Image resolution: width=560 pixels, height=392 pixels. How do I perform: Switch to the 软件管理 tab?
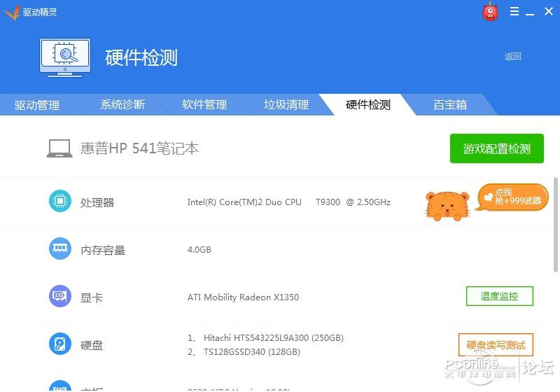coord(204,104)
